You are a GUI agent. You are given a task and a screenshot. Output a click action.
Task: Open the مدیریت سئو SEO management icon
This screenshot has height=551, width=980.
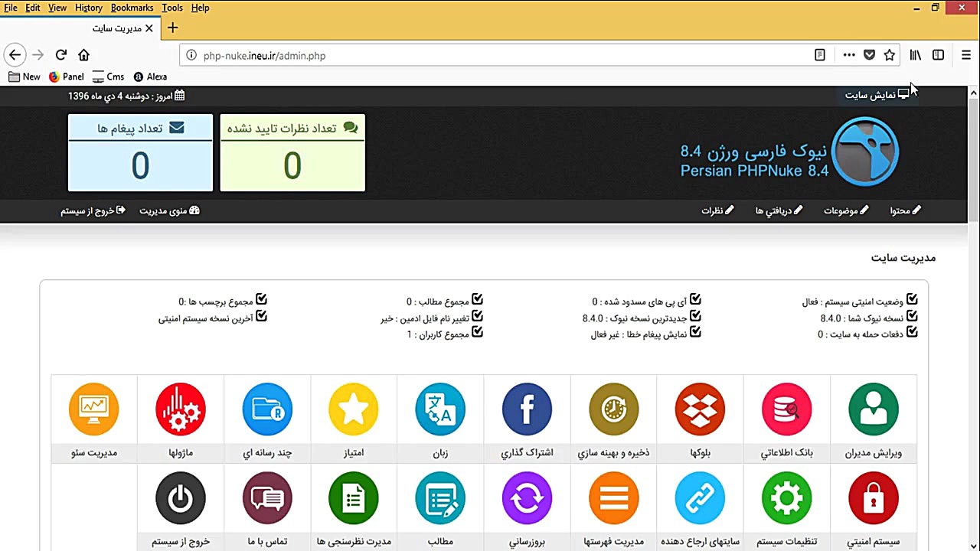click(x=93, y=409)
